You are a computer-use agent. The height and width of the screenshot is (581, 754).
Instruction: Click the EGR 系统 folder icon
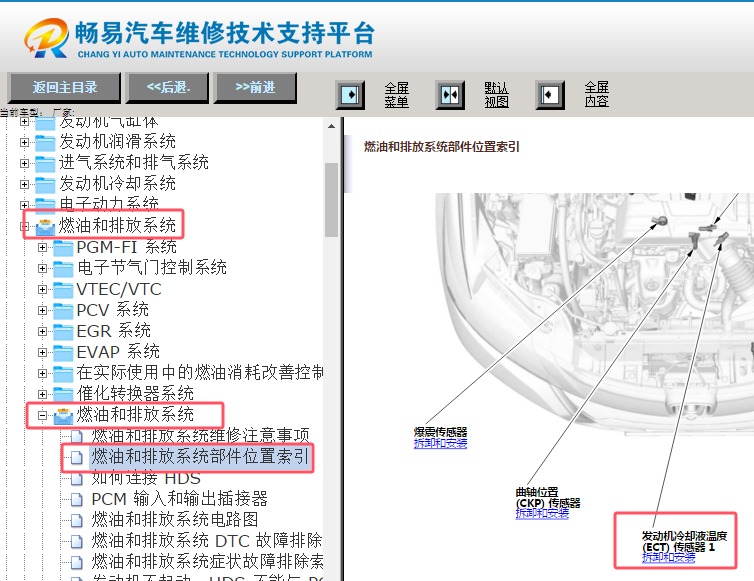(63, 332)
